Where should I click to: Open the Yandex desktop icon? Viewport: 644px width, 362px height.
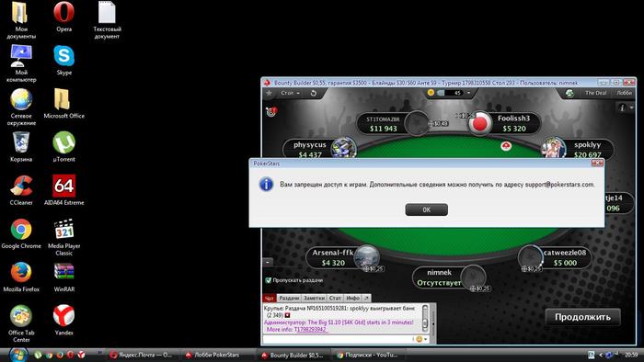coord(63,321)
